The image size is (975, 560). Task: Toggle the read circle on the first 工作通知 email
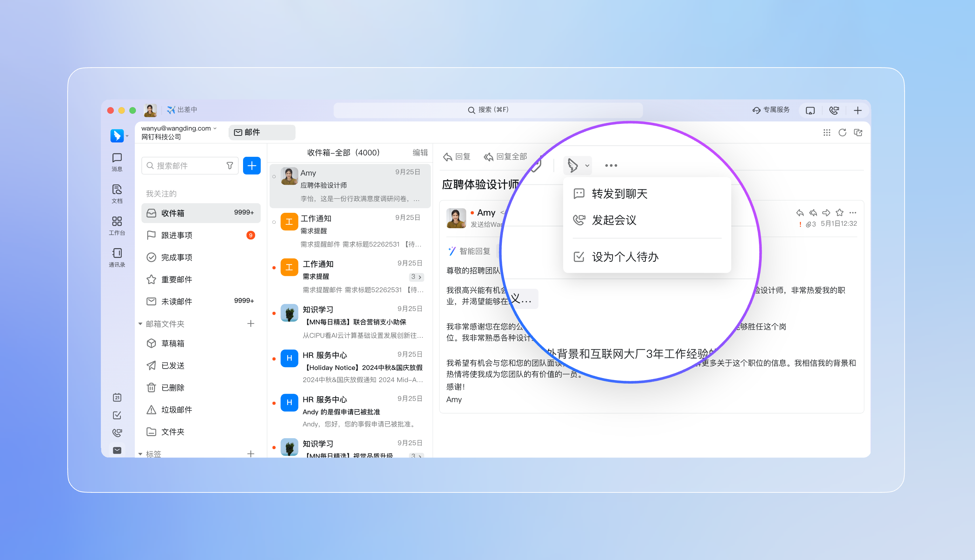pyautogui.click(x=274, y=222)
